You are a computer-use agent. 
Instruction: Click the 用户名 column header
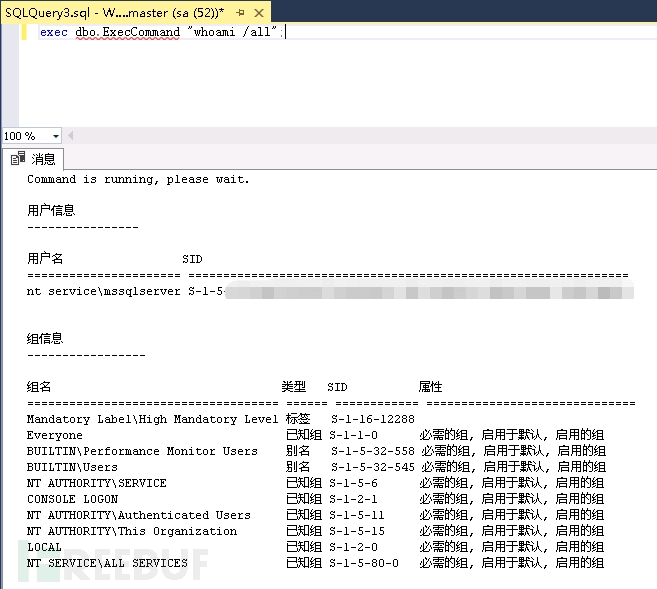point(45,258)
